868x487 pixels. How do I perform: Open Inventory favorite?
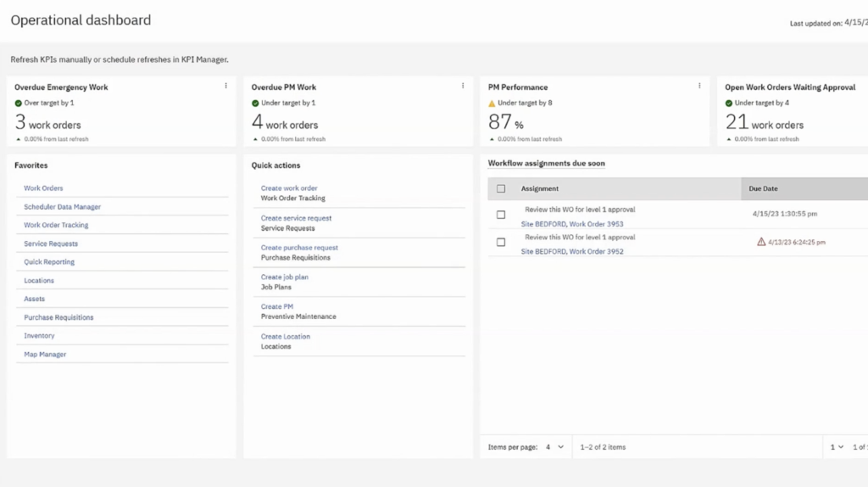pos(39,336)
